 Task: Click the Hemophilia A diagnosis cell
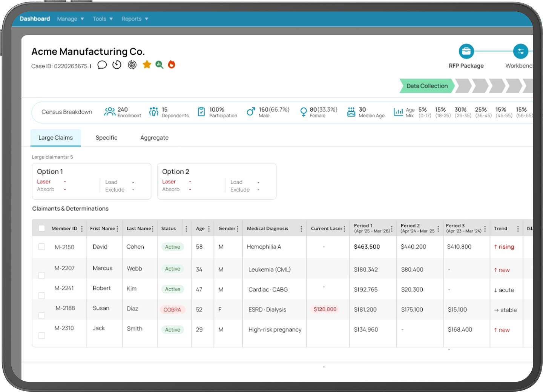click(x=264, y=247)
